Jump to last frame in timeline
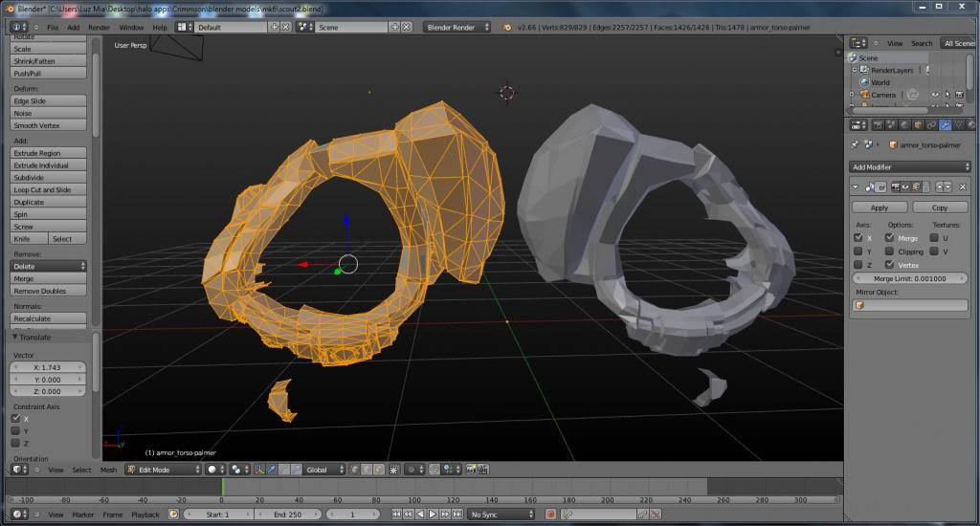 coord(457,515)
